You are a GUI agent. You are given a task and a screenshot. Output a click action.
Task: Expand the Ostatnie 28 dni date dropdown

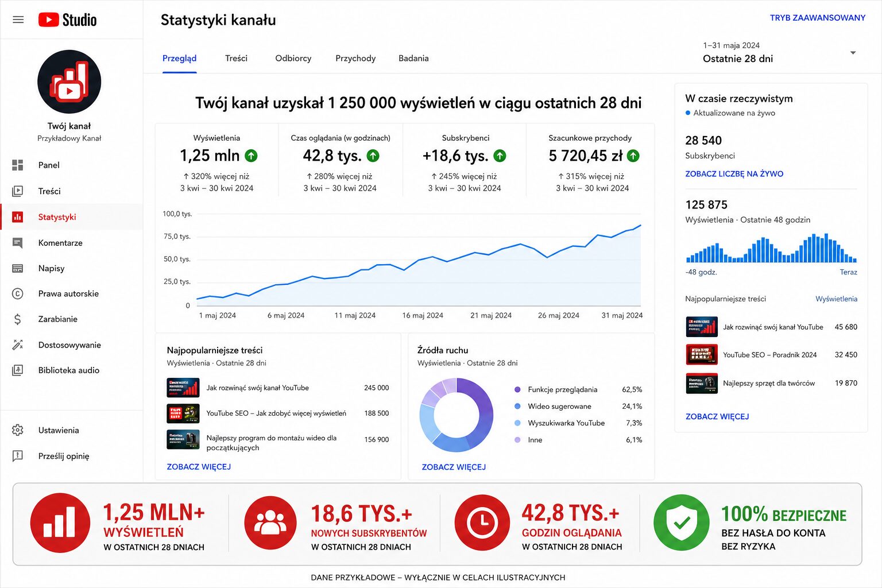(x=853, y=53)
